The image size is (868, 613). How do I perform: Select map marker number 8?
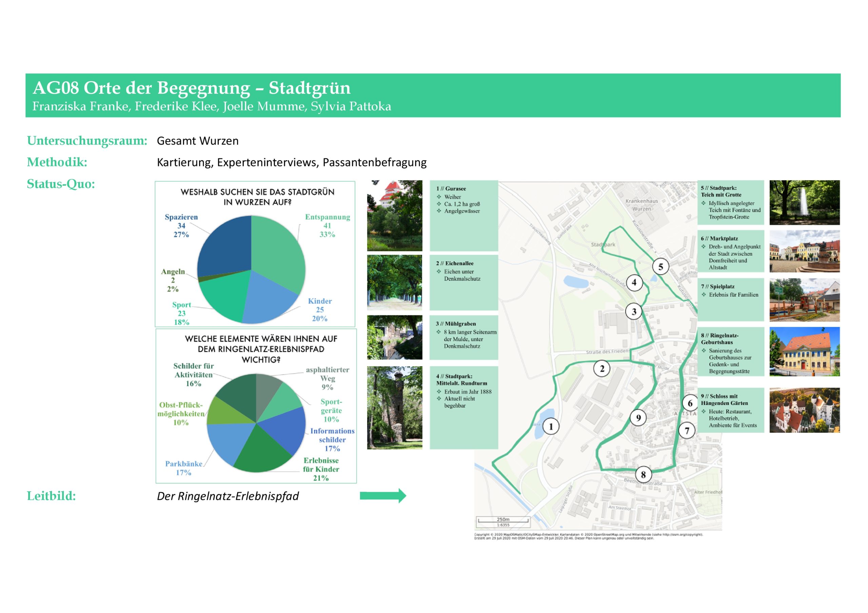[x=643, y=475]
